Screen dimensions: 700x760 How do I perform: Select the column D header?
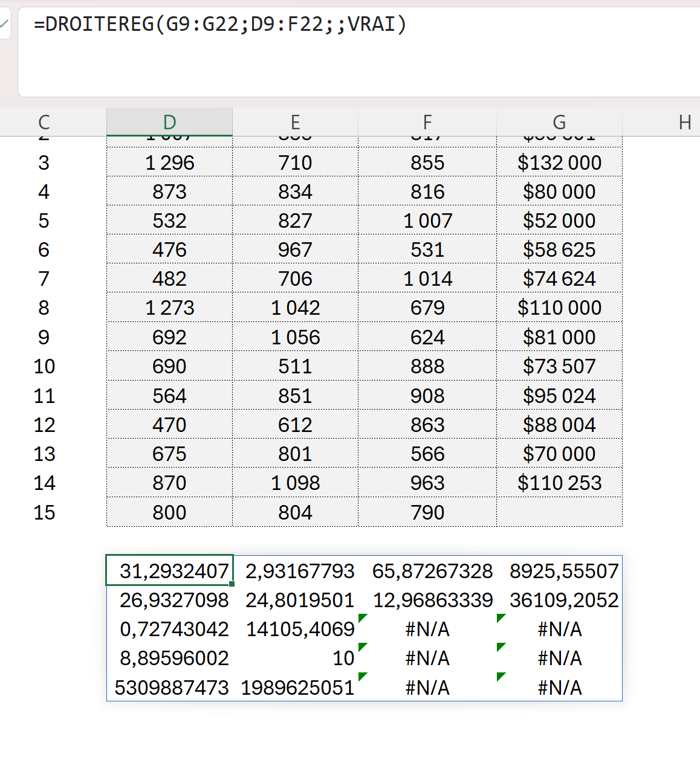169,122
